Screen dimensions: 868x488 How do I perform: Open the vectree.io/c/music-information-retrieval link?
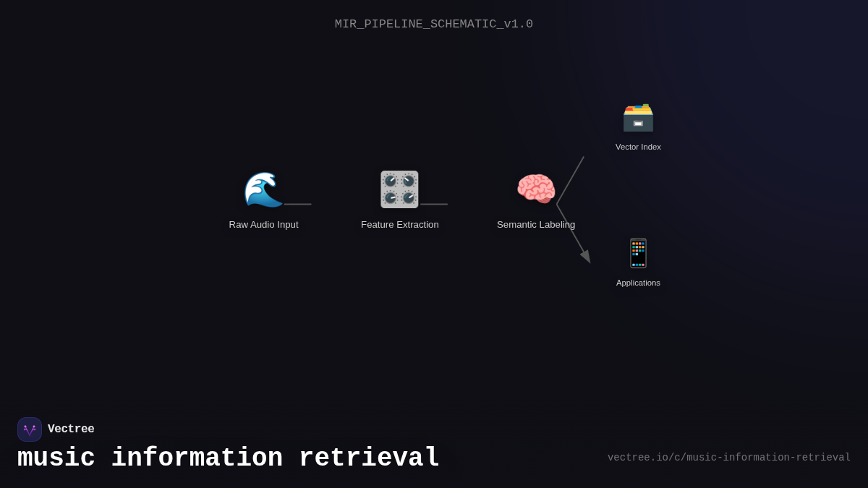coord(728,457)
